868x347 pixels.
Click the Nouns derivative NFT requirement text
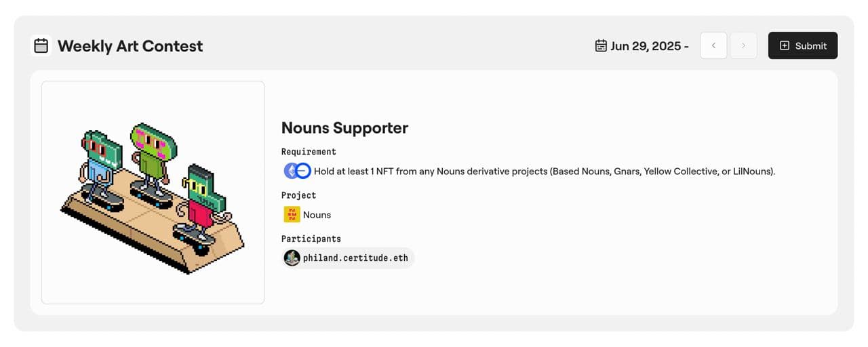(544, 171)
